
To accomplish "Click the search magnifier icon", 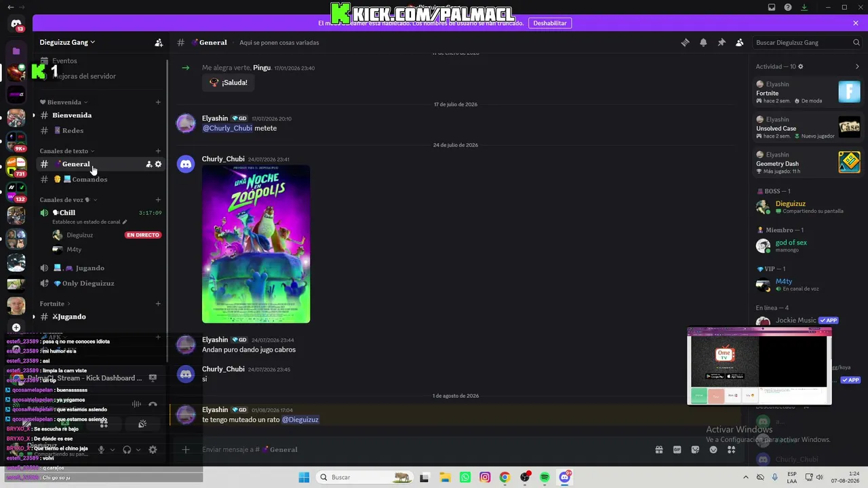I will (x=856, y=42).
